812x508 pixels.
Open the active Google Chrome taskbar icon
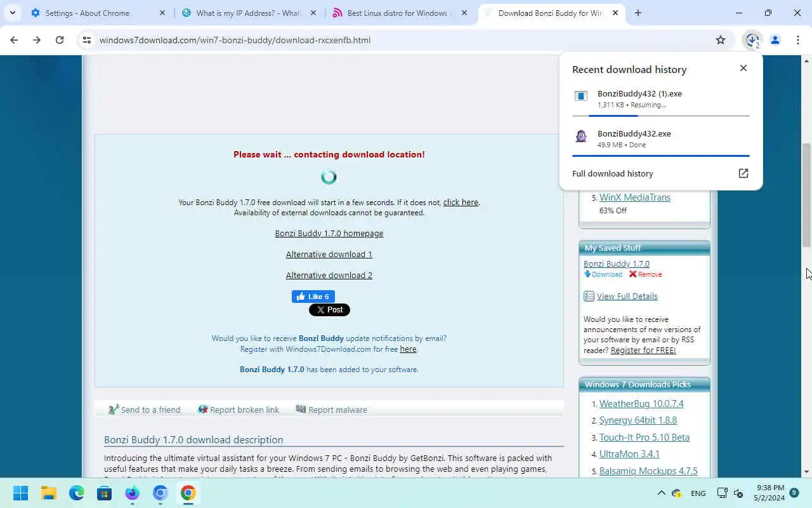(x=188, y=493)
